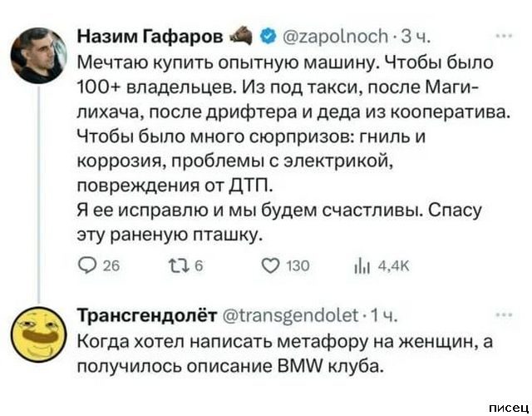Open the Трансгендолёт display name link
Screen dimensions: 532x416
pyautogui.click(x=146, y=314)
